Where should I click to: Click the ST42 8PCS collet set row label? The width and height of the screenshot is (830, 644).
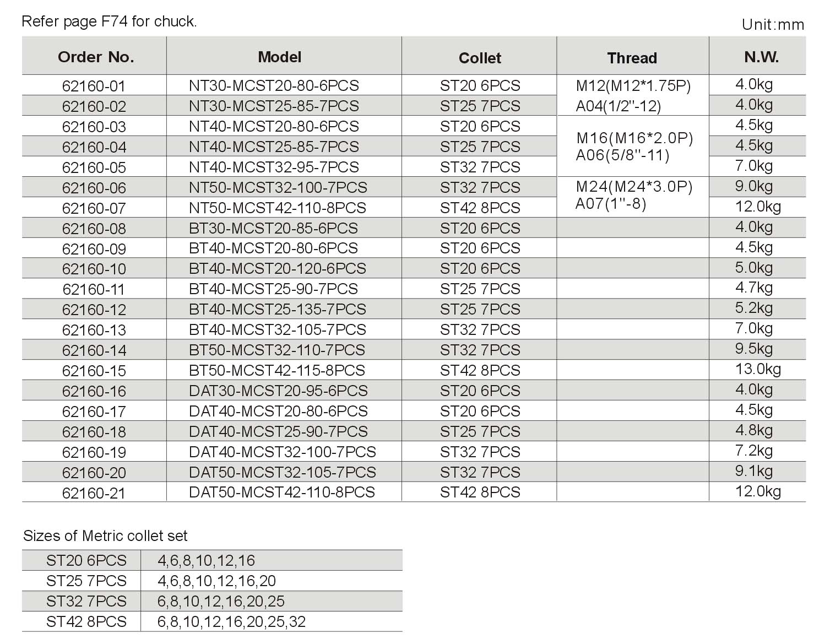point(86,622)
